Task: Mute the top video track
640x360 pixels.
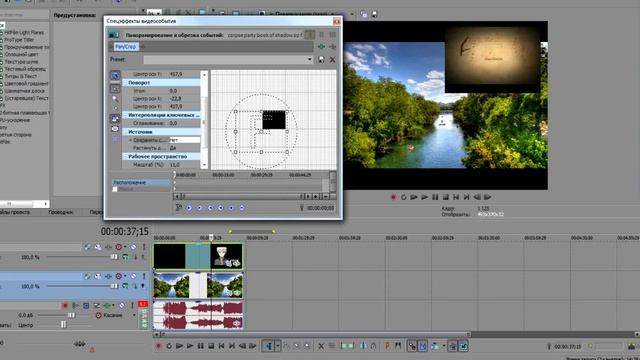Action: click(133, 247)
